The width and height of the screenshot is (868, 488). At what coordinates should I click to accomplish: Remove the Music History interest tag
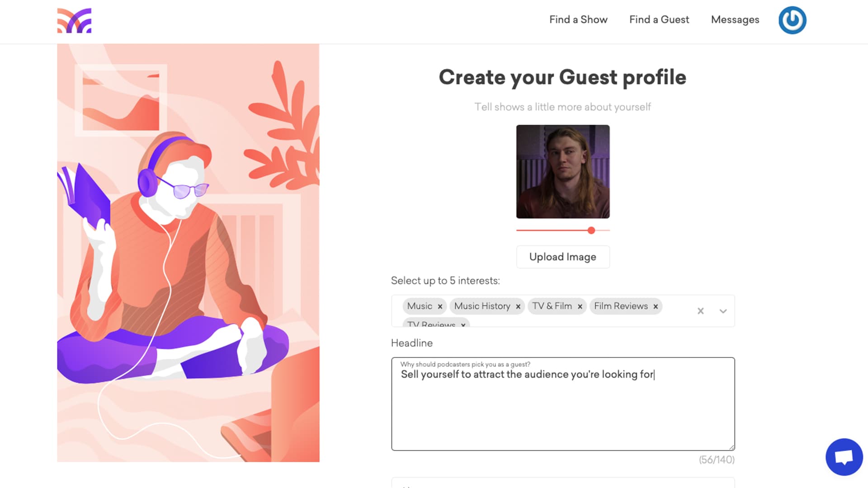click(518, 306)
